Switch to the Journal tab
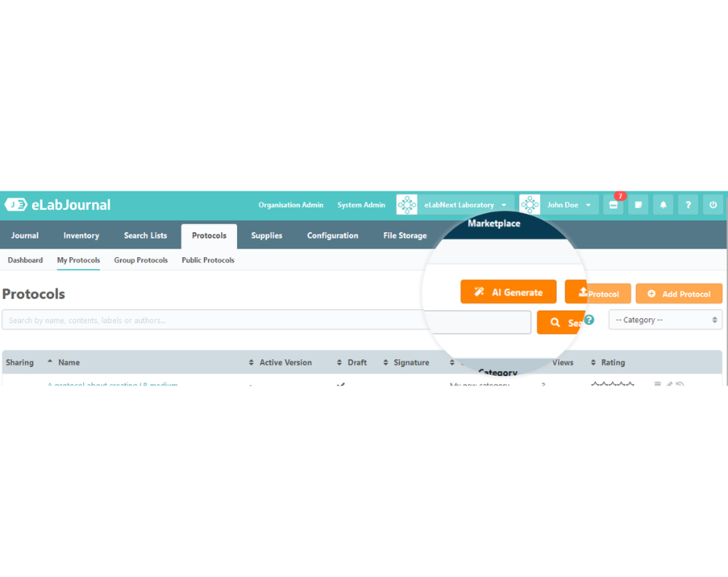Screen dimensions: 728x577 [24, 236]
